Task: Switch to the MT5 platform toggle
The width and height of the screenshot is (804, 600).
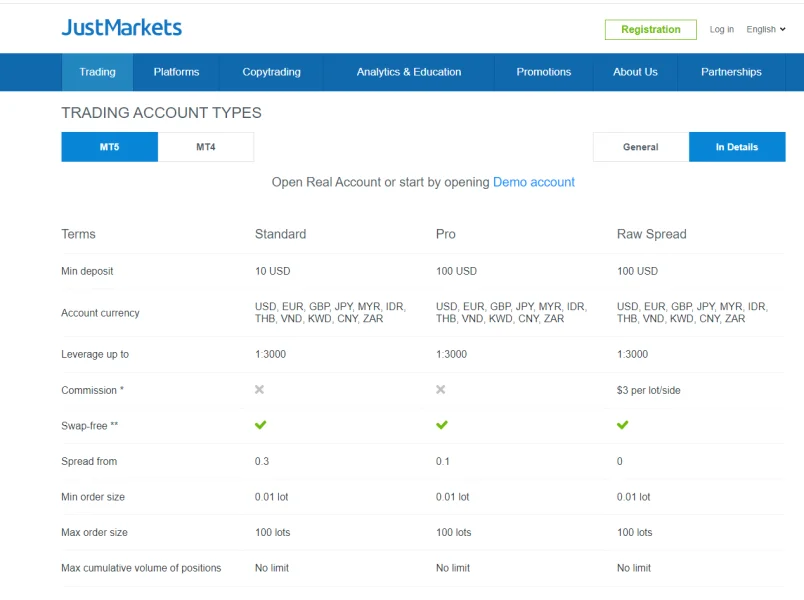Action: 109,147
